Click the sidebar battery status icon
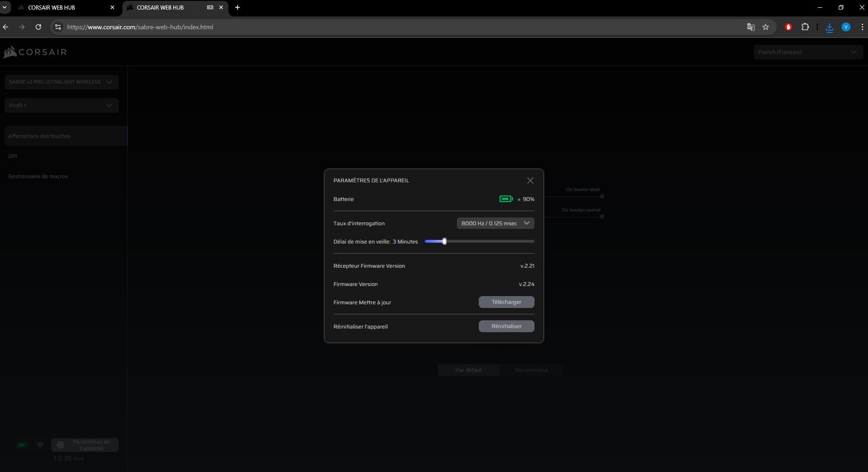 (x=22, y=445)
